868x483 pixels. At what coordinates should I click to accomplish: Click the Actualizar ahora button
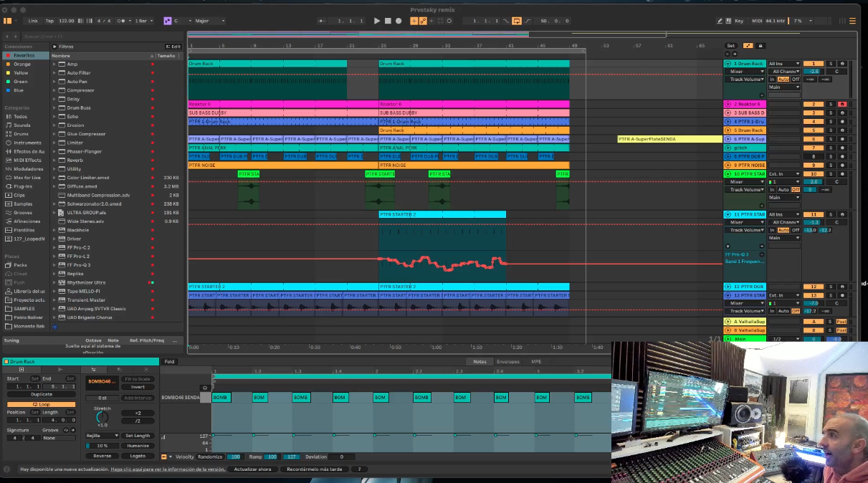[x=253, y=469]
